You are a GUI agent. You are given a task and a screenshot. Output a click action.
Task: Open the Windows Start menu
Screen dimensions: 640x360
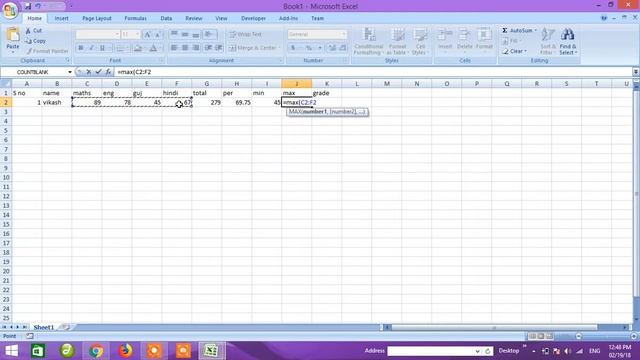pos(11,351)
